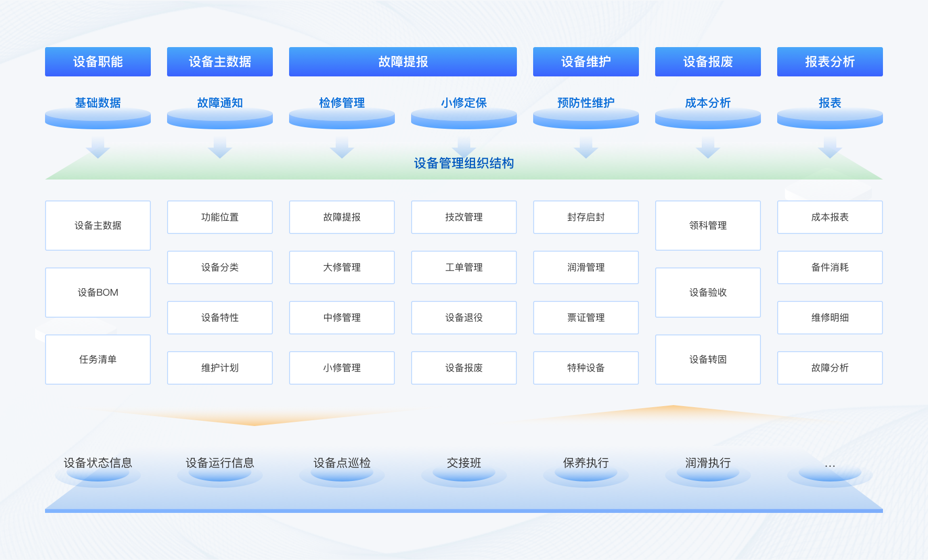Viewport: 928px width, 560px height.
Task: Click the down arrow under 报表
Action: coord(830,148)
